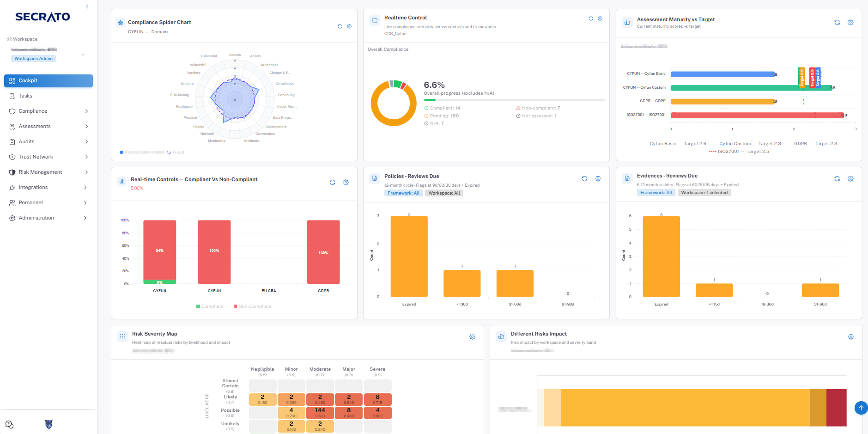
Task: Toggle Cyfun Custom Target 2.3 legend
Action: 745,144
